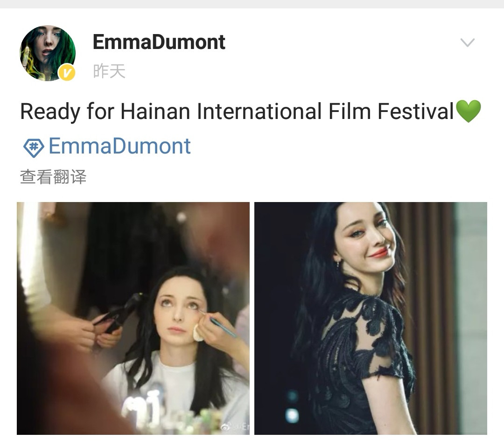Click 查看翻译 to view translation
Screen dimensions: 504x447
tap(53, 177)
